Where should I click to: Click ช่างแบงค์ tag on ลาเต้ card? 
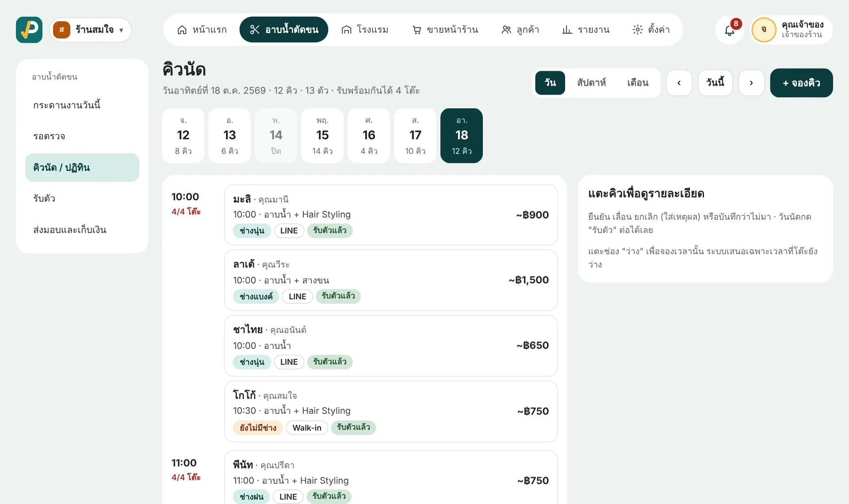pyautogui.click(x=256, y=296)
